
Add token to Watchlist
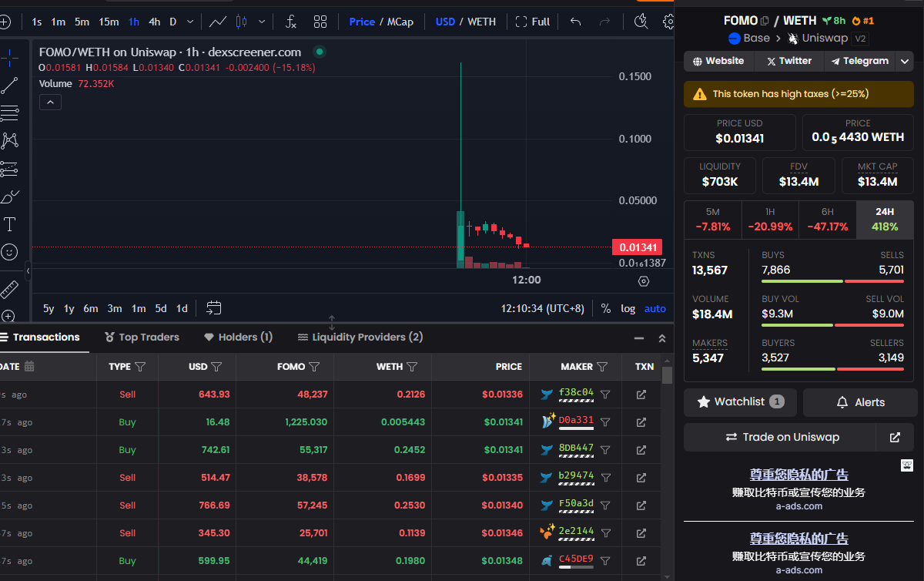[741, 402]
